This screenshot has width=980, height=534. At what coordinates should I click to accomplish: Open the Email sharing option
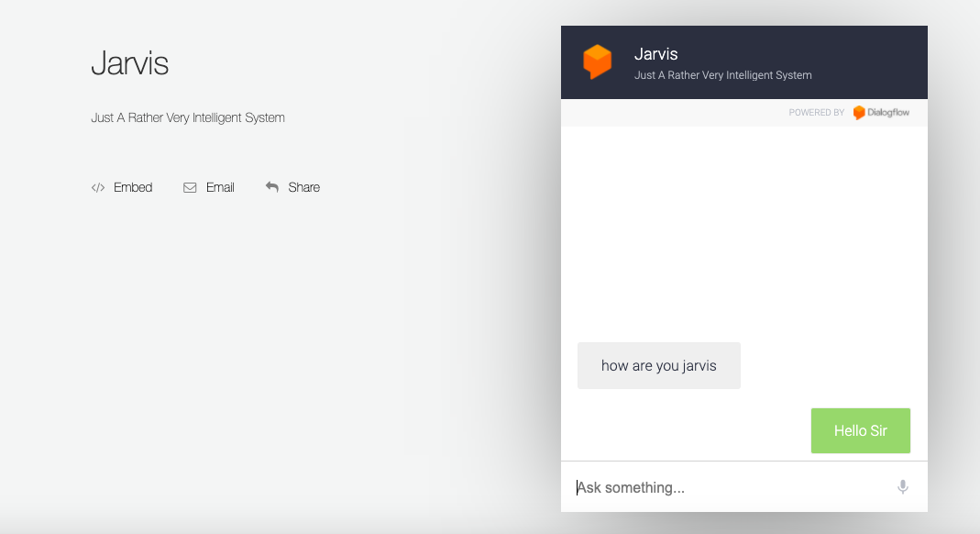coord(220,187)
